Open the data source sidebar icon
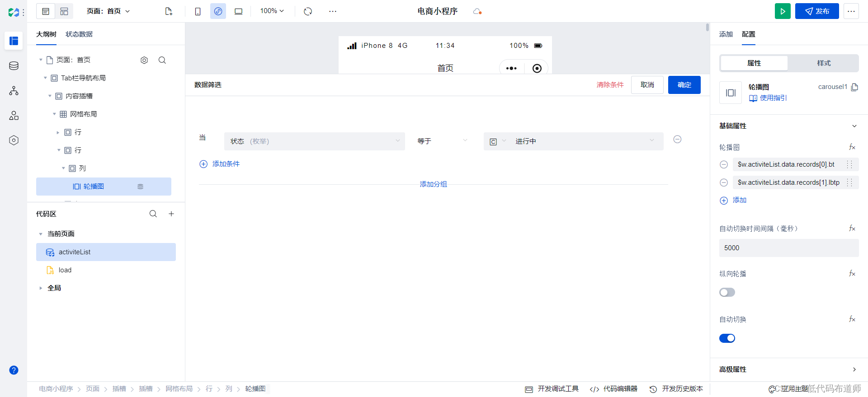868x397 pixels. (14, 66)
